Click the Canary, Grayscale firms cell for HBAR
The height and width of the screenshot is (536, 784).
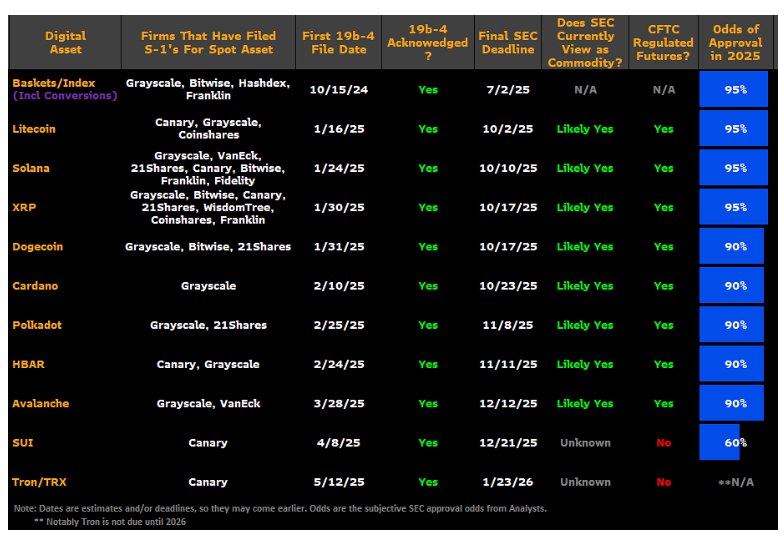[208, 364]
